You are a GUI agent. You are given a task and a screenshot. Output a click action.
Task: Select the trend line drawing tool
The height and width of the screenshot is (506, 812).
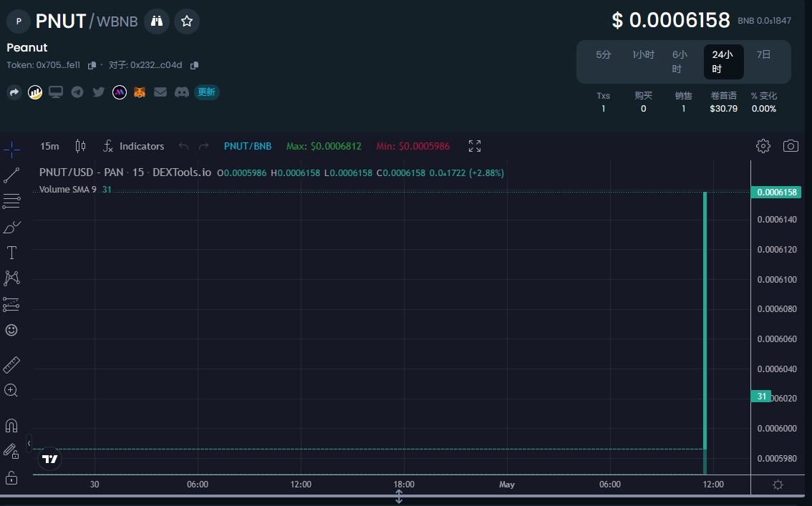tap(11, 175)
